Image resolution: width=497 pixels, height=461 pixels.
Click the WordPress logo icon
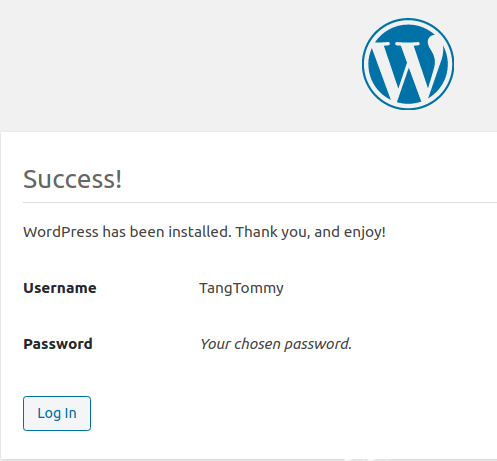coord(408,64)
